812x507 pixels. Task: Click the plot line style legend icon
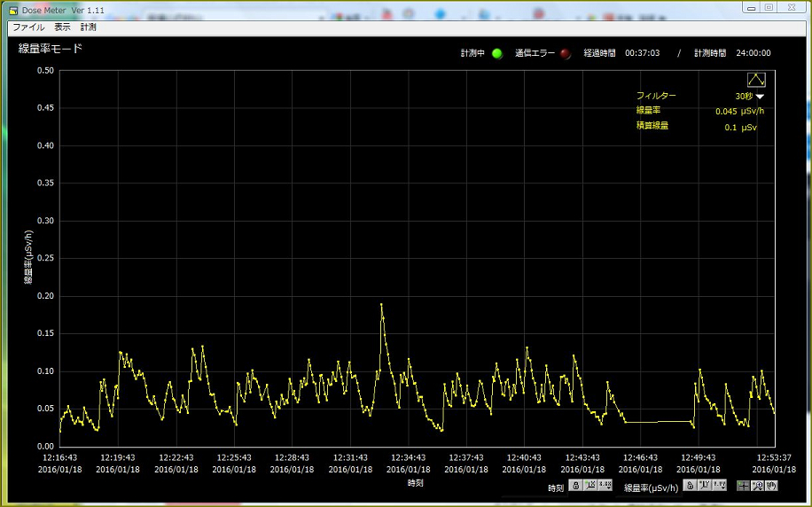coord(756,80)
